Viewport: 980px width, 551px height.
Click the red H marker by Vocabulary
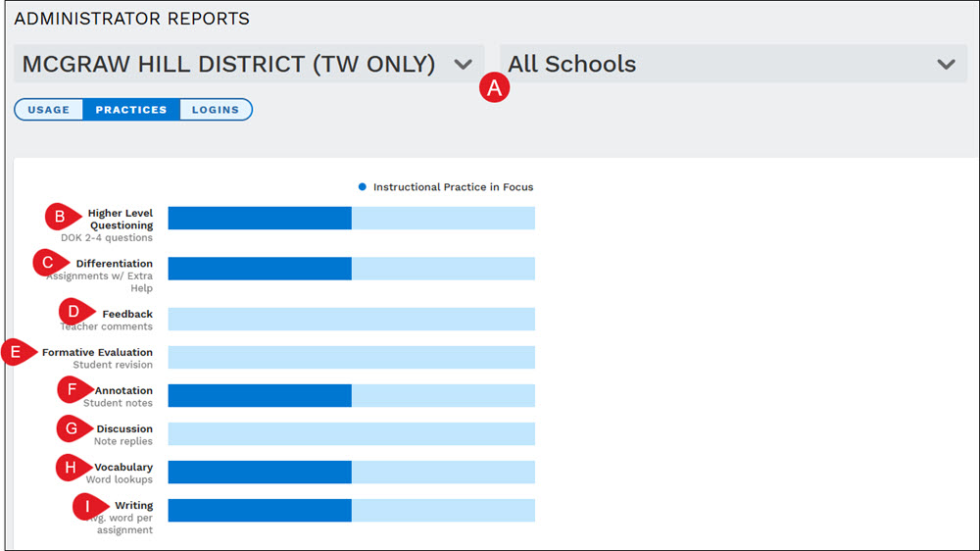pos(73,468)
